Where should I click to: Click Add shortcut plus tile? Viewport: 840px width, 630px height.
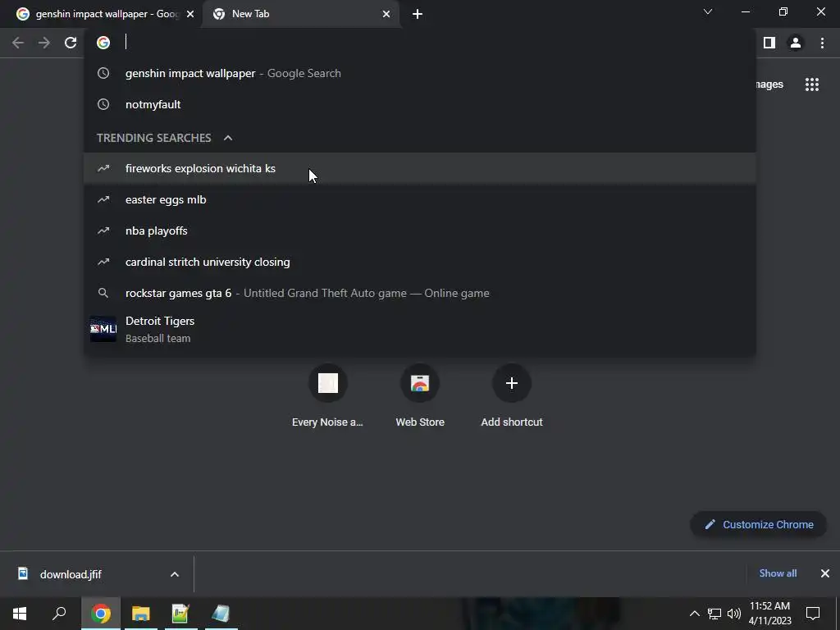pos(512,395)
